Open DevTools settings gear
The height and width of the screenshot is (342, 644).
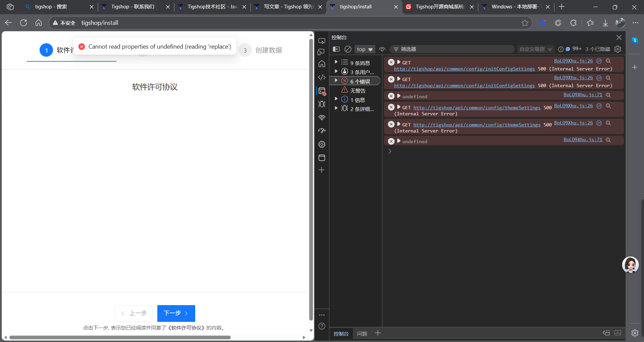618,49
